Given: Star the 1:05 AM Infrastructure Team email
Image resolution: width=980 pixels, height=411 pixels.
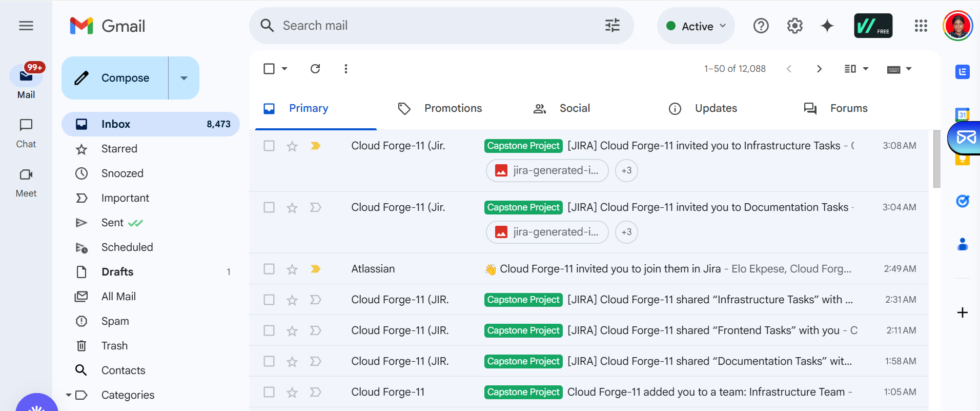Looking at the screenshot, I should [x=292, y=392].
